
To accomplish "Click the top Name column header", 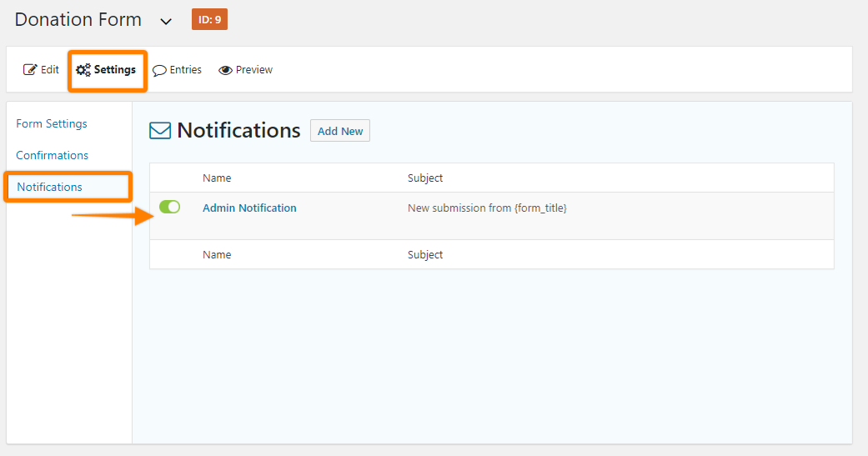I will pos(217,178).
